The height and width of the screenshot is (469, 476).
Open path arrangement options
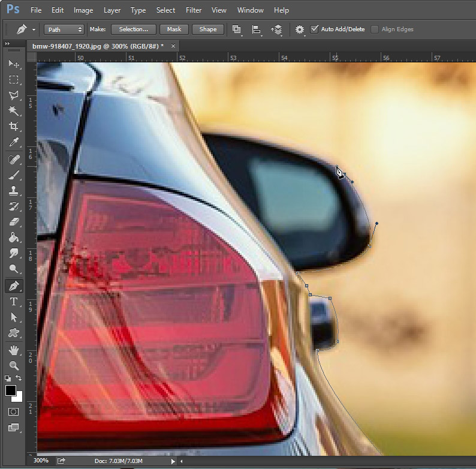click(276, 29)
